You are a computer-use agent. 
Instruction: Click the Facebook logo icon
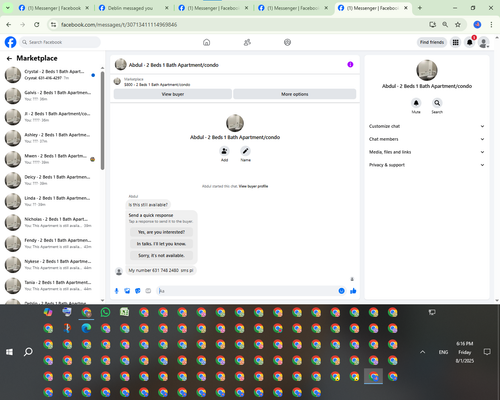pos(10,42)
